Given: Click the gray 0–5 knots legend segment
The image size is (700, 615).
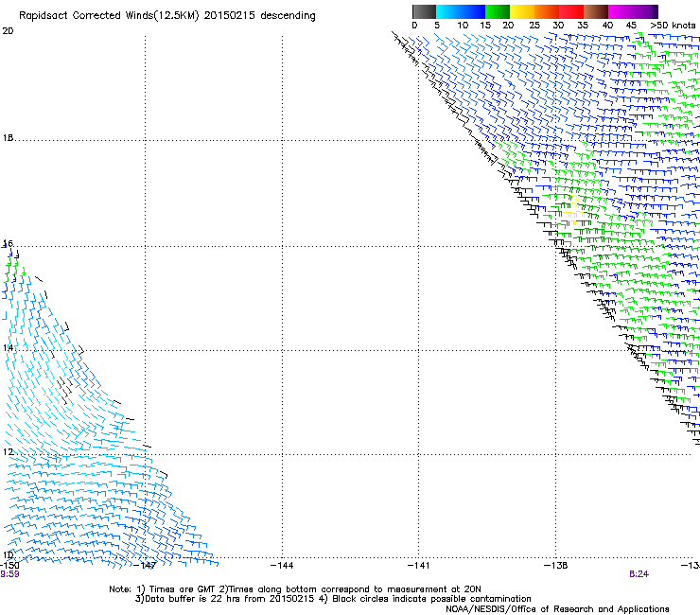Looking at the screenshot, I should click(424, 11).
